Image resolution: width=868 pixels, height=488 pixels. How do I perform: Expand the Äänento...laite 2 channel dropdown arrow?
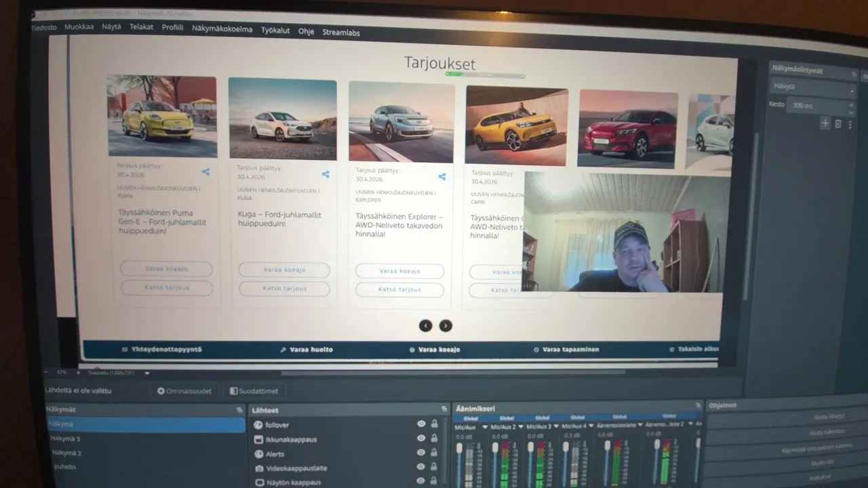[690, 425]
